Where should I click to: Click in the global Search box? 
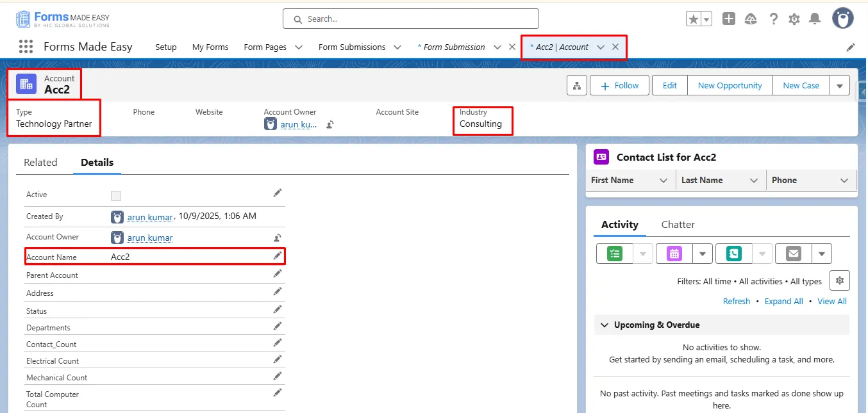[410, 19]
